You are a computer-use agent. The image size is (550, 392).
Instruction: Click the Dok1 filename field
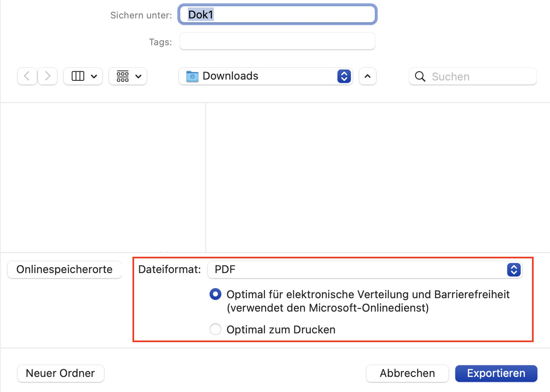[277, 14]
